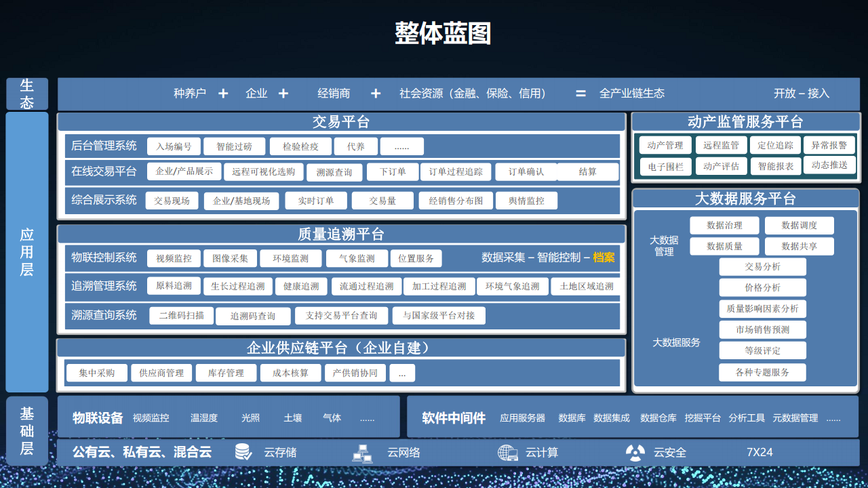The height and width of the screenshot is (488, 868).
Task: Click the plus sign after 经销商
Action: tap(376, 94)
